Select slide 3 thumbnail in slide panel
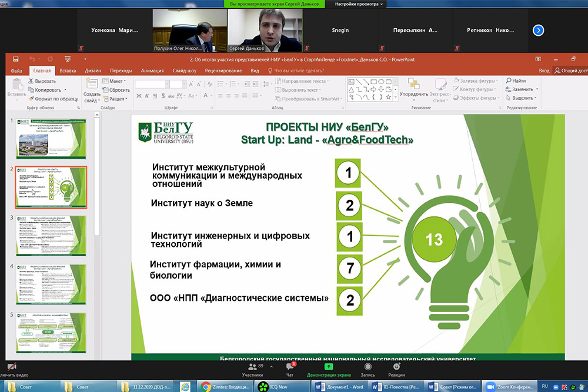Image resolution: width=588 pixels, height=392 pixels. [x=50, y=236]
